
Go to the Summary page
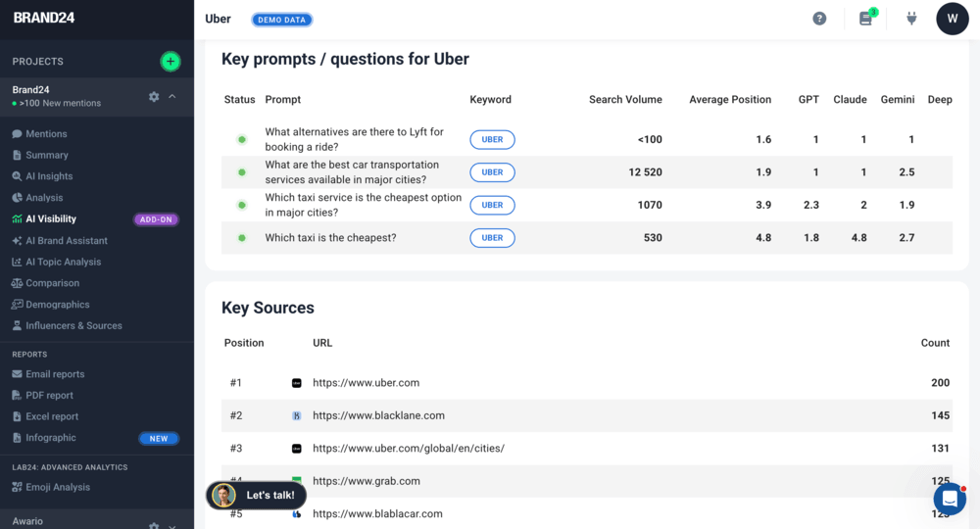pyautogui.click(x=47, y=155)
